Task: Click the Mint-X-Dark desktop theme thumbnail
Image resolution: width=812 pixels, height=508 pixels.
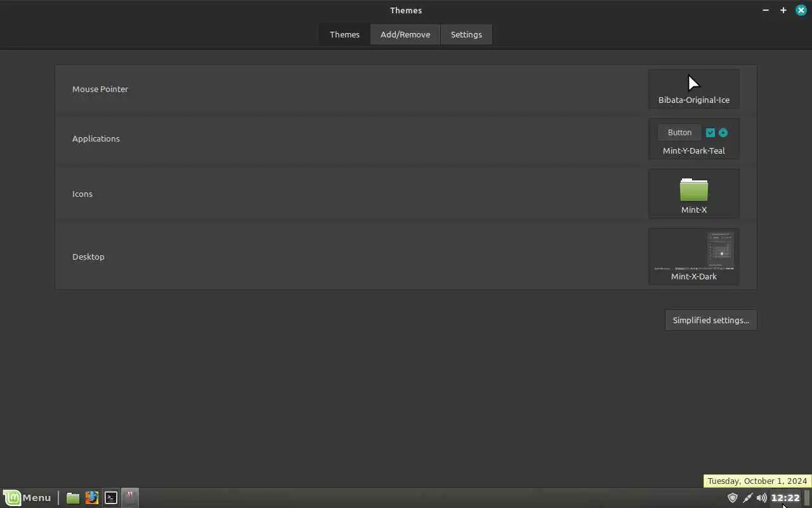Action: pos(694,257)
